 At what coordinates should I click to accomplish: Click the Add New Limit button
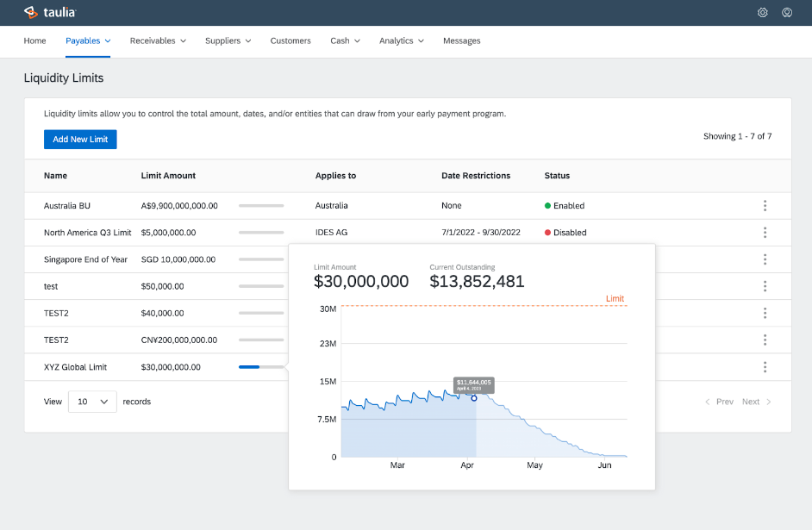point(80,140)
